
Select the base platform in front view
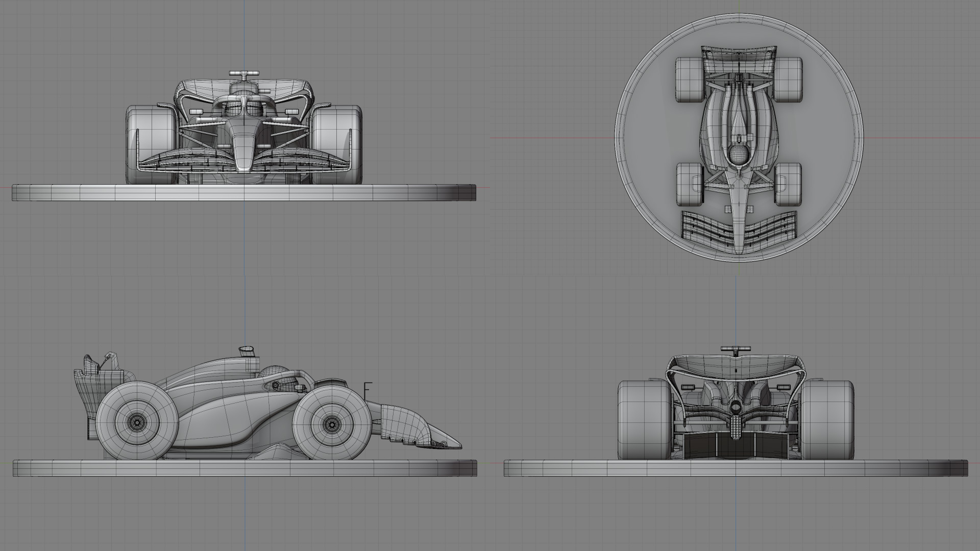pyautogui.click(x=244, y=193)
